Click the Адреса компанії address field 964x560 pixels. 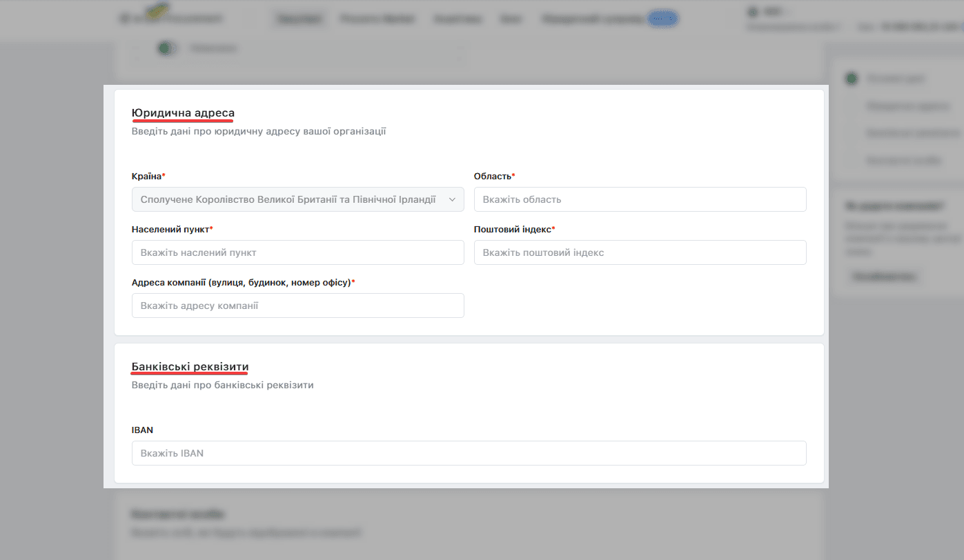[297, 306]
